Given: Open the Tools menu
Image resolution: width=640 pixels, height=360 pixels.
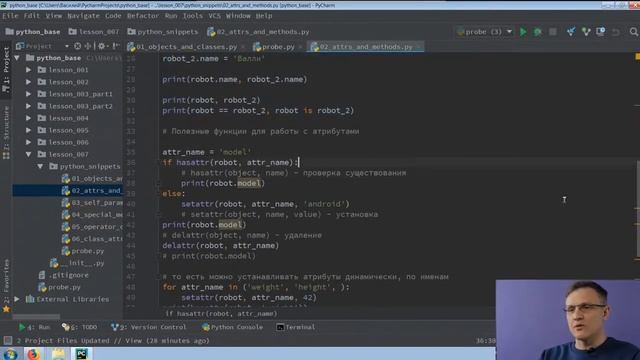Looking at the screenshot, I should tap(193, 16).
